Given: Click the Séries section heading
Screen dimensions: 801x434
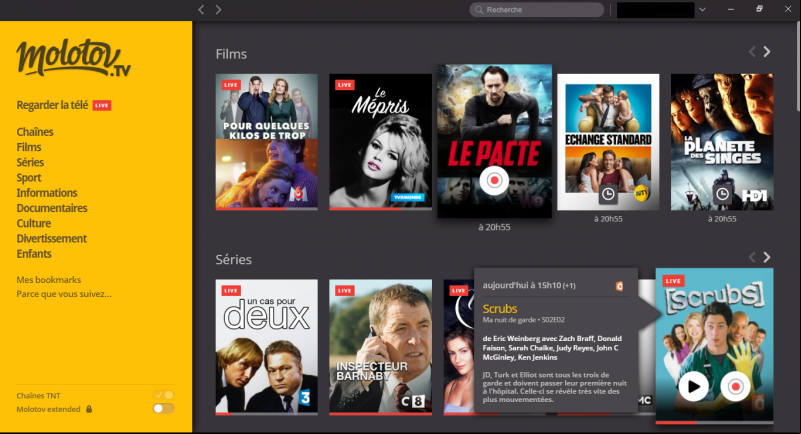Looking at the screenshot, I should [x=233, y=260].
